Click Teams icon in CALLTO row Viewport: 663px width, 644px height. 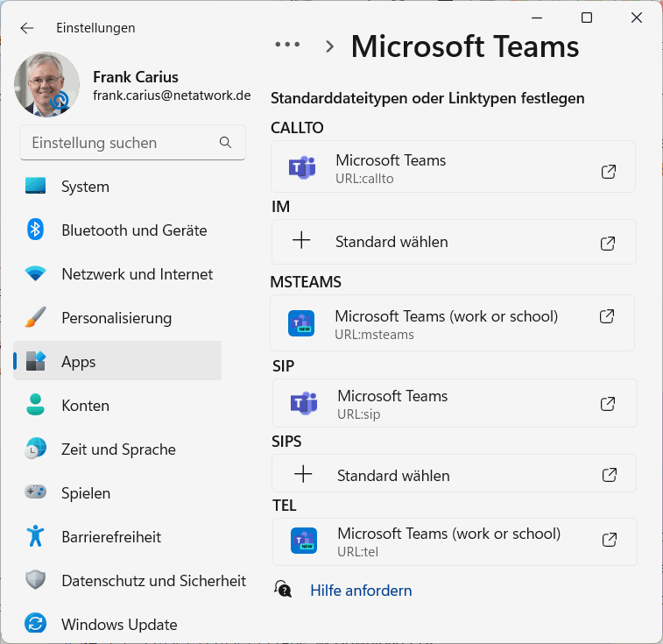[x=302, y=167]
